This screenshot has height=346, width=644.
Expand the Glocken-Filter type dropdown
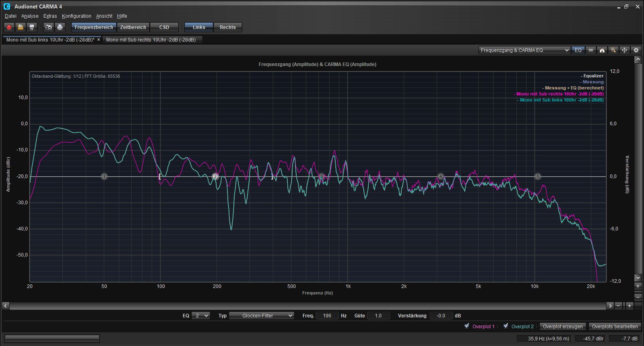click(x=262, y=316)
